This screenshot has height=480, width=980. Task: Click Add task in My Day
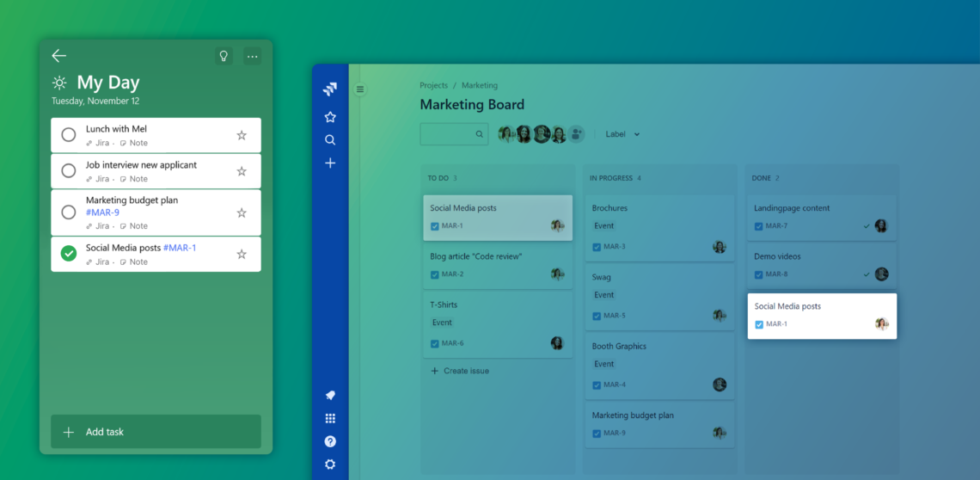click(x=156, y=431)
